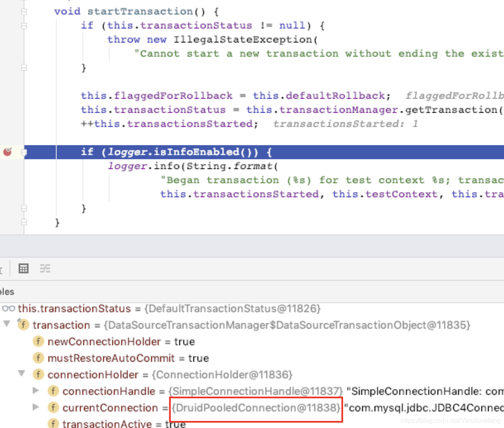Expand the connectionHandle tree node
The height and width of the screenshot is (428, 504).
click(36, 390)
